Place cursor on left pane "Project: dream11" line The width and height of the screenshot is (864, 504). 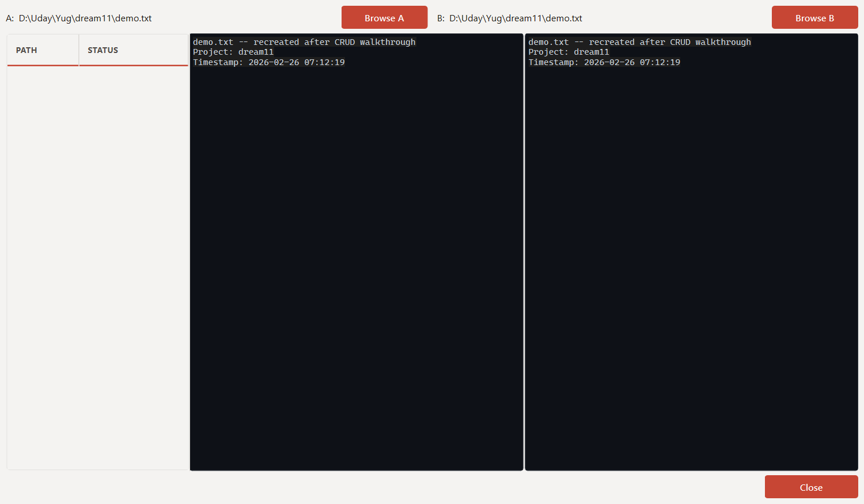[233, 52]
